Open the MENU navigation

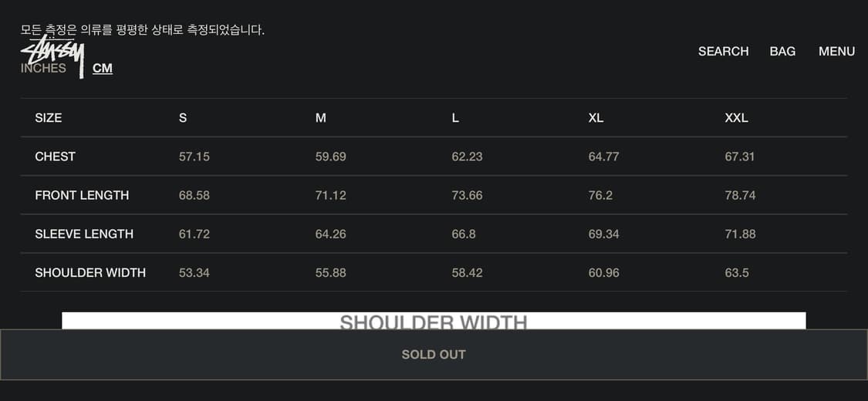point(836,52)
